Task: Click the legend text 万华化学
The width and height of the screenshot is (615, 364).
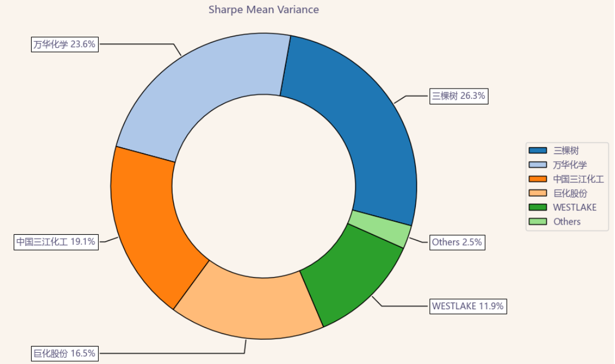Action: click(x=570, y=165)
